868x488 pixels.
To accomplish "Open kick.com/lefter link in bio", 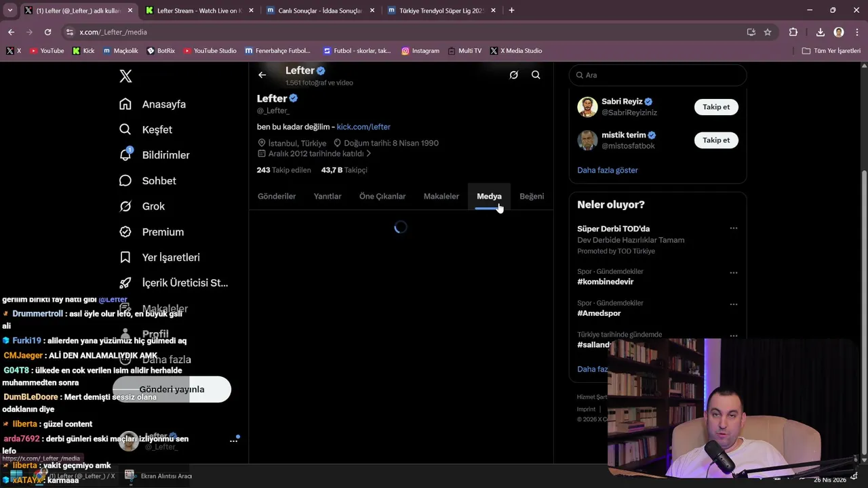I will click(363, 127).
